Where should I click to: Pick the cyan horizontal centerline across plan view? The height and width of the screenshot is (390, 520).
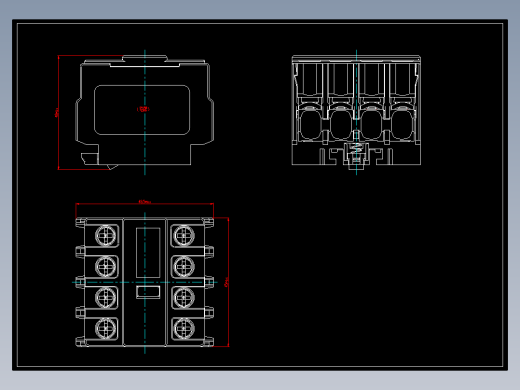[x=145, y=282]
